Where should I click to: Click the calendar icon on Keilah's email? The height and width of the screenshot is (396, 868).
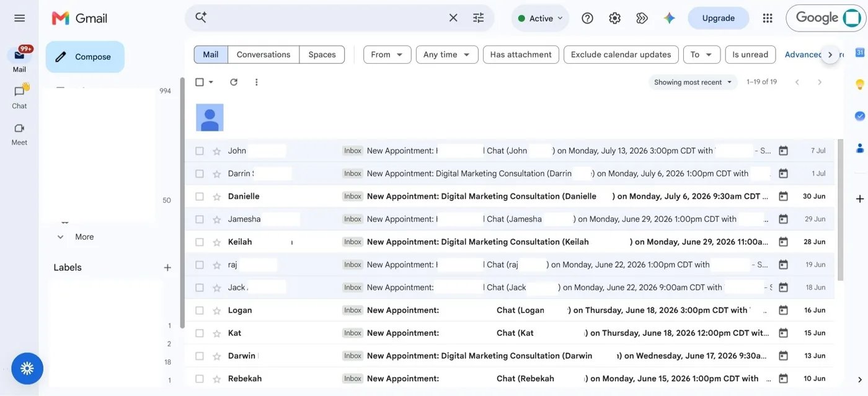tap(783, 242)
